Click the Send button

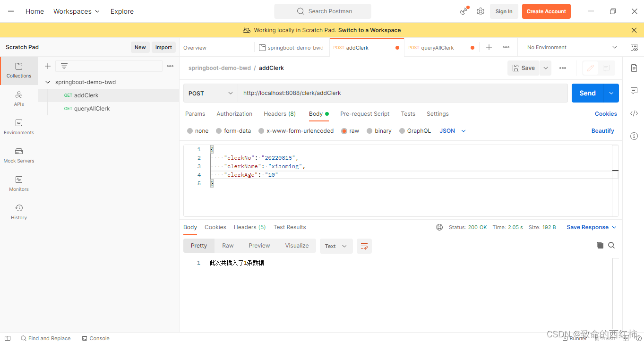[588, 93]
